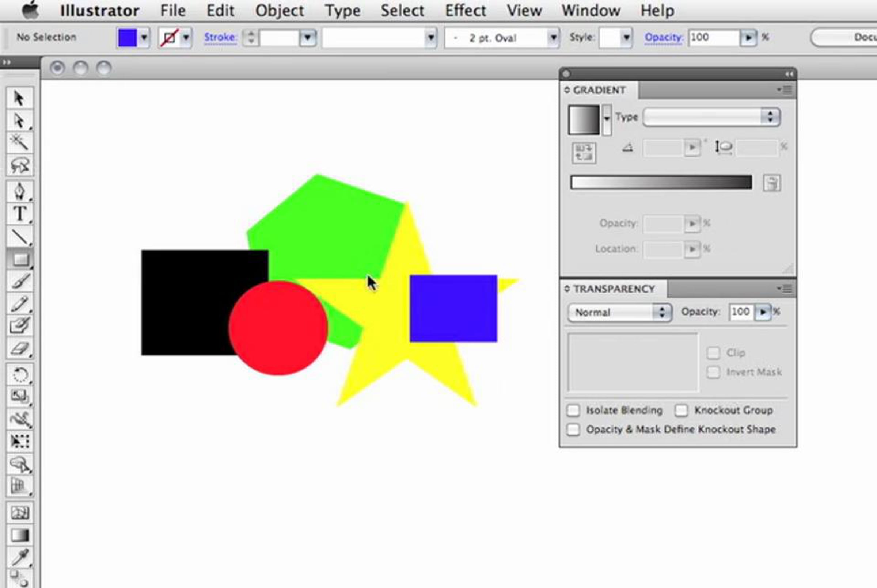877x588 pixels.
Task: Open the Effect menu
Action: 465,11
